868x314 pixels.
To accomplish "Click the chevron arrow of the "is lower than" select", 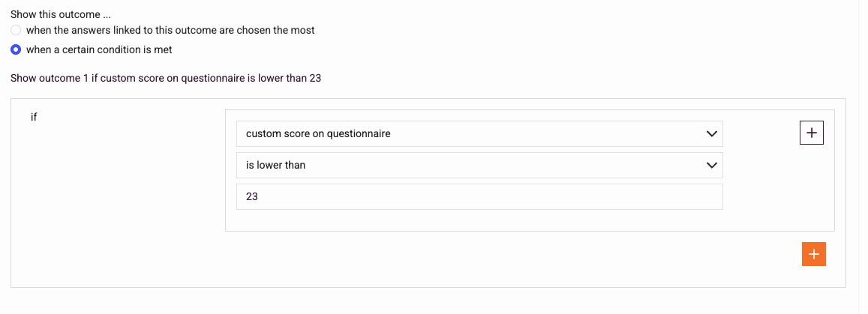I will (x=711, y=166).
